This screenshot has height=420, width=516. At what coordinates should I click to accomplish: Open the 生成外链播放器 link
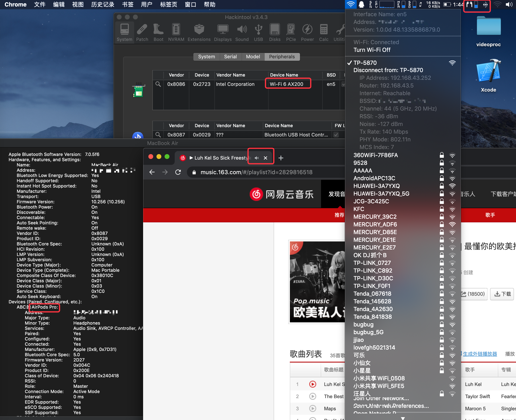pyautogui.click(x=480, y=354)
